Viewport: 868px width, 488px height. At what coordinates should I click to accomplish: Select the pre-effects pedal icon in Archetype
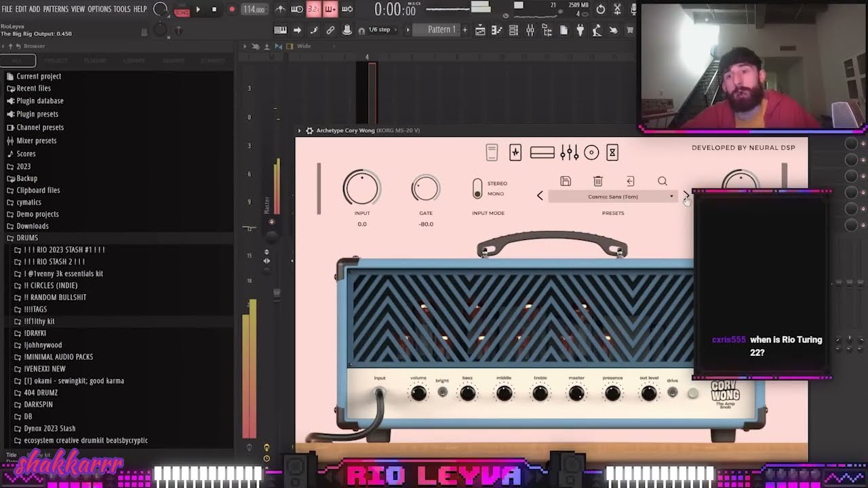coord(515,152)
